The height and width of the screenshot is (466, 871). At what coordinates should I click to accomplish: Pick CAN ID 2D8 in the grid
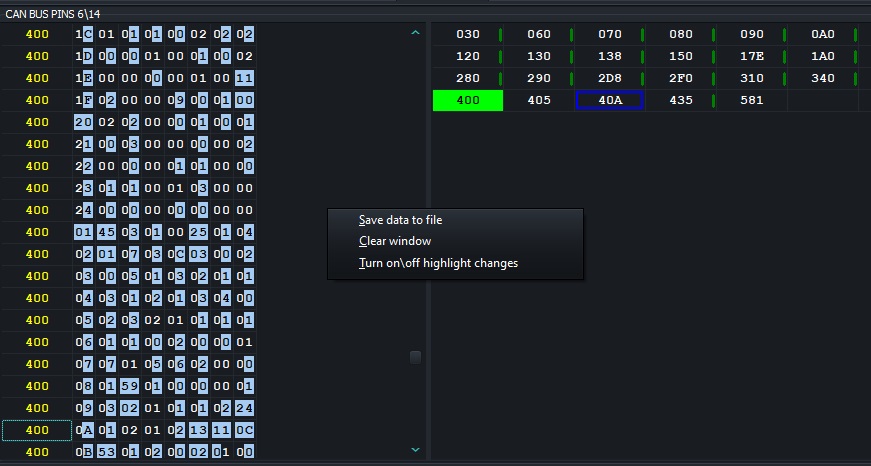tap(609, 78)
